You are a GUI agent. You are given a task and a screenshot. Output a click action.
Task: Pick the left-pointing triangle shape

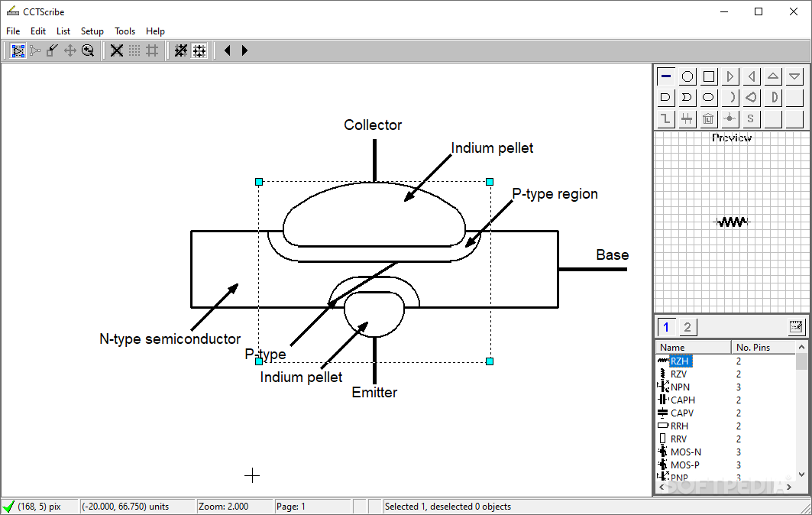click(752, 76)
